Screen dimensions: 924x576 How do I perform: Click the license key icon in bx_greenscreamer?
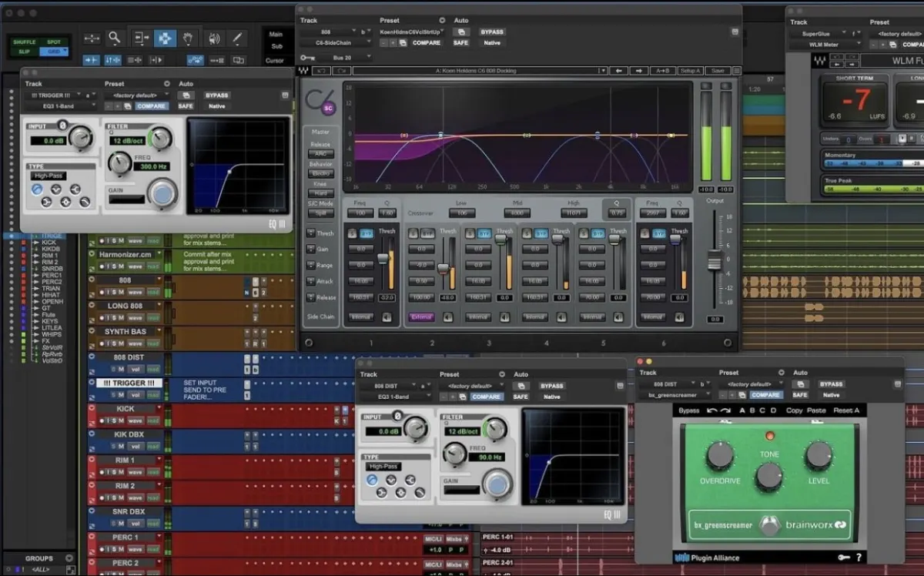point(844,558)
